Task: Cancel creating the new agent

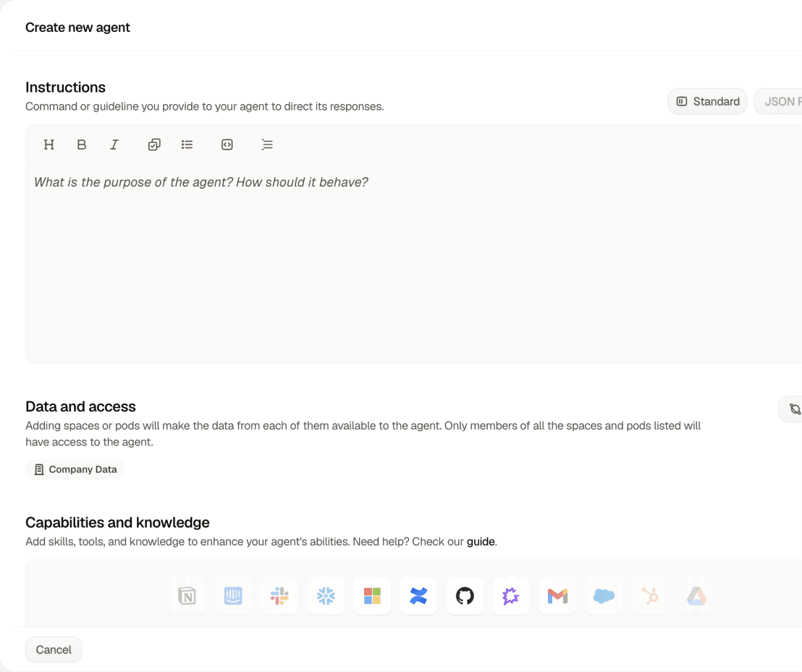Action: click(x=54, y=650)
